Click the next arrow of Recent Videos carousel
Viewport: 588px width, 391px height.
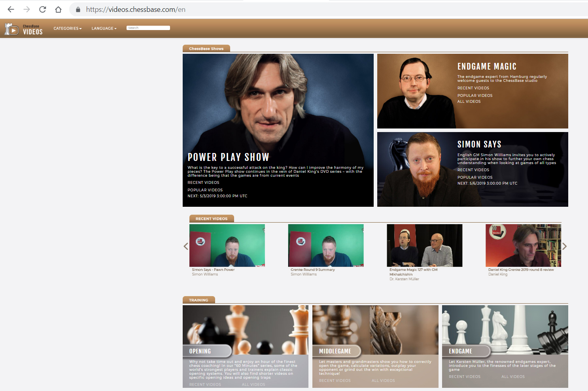tap(565, 246)
